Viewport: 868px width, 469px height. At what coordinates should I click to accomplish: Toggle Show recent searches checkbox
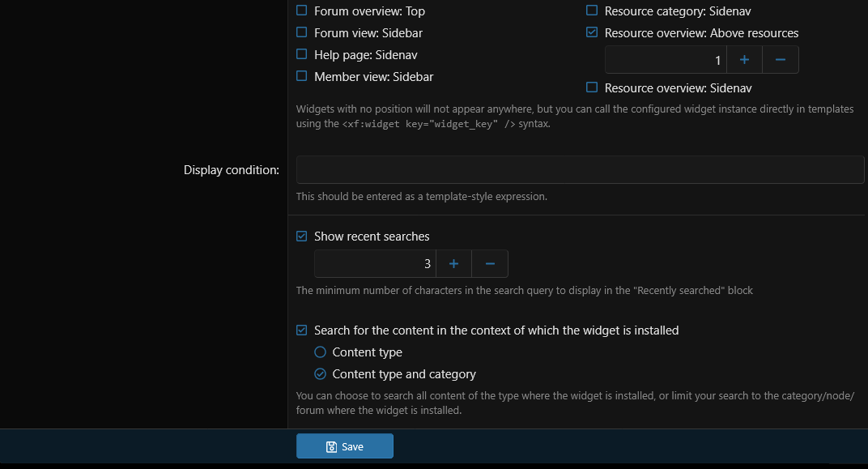(x=302, y=237)
